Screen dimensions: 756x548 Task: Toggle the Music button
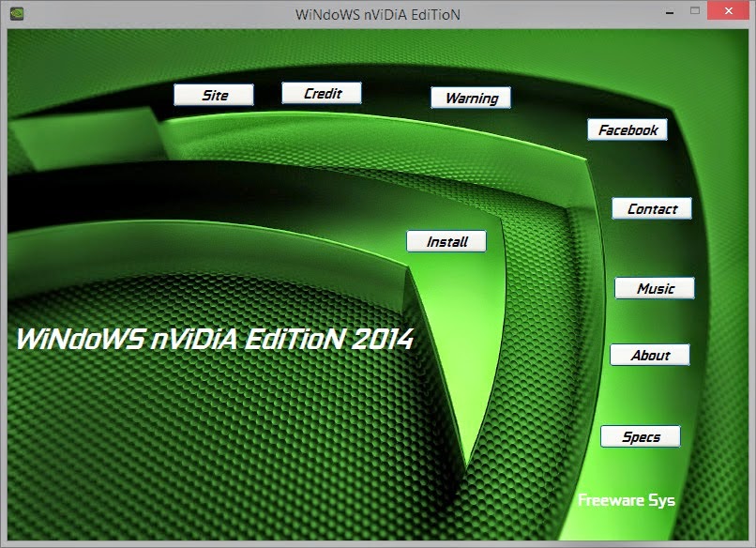tap(655, 288)
